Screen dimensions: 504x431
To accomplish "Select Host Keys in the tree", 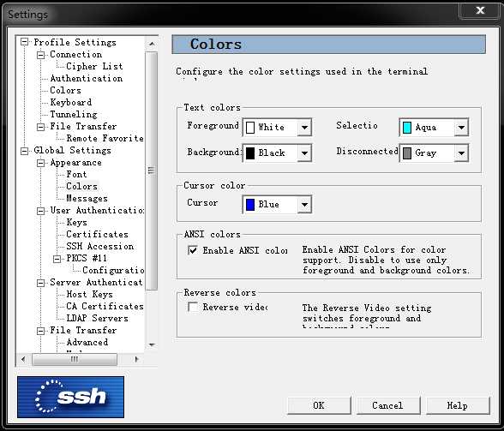I will tap(89, 294).
